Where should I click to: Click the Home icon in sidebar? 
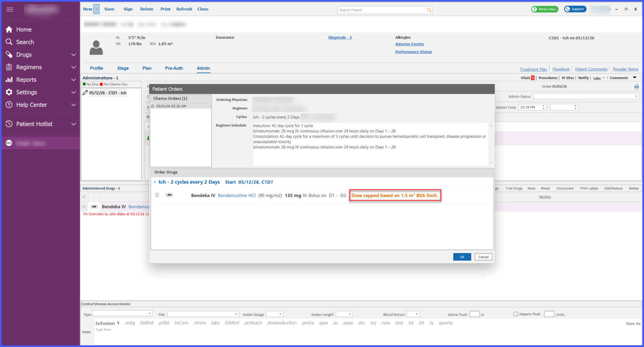click(x=9, y=29)
